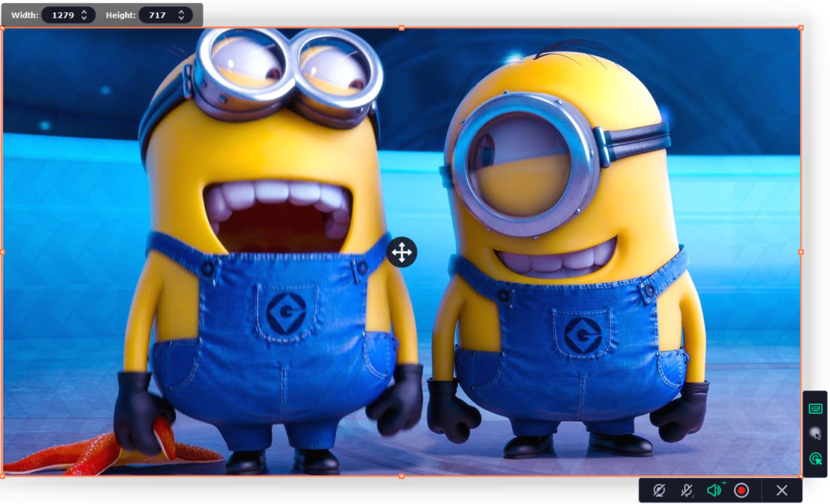Click the top-right corner frame handle
830x504 pixels.
(801, 28)
